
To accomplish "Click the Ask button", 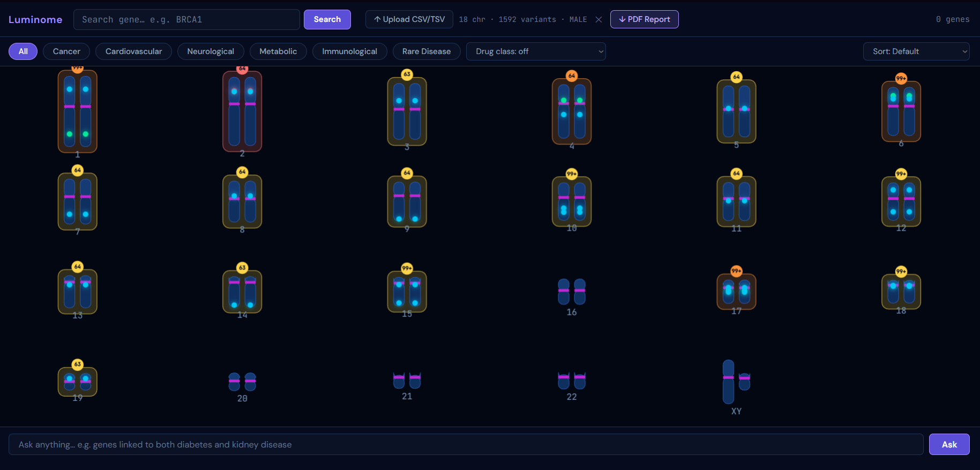I will [949, 444].
